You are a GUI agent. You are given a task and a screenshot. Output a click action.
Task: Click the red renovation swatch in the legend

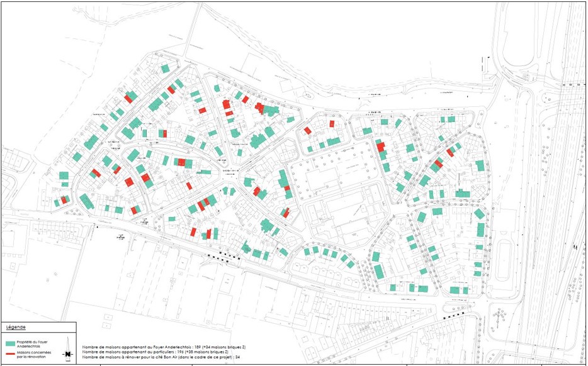9,355
